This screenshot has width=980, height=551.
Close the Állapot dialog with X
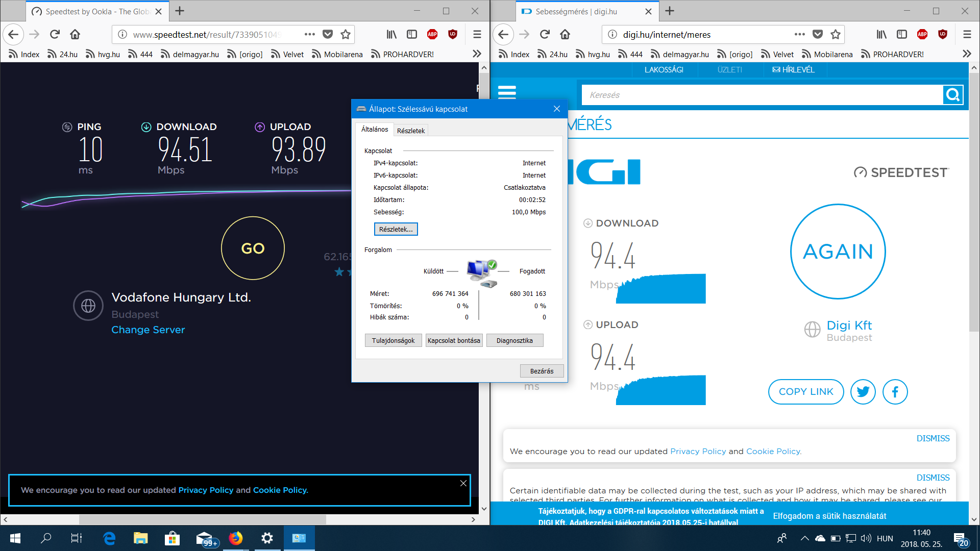click(557, 109)
